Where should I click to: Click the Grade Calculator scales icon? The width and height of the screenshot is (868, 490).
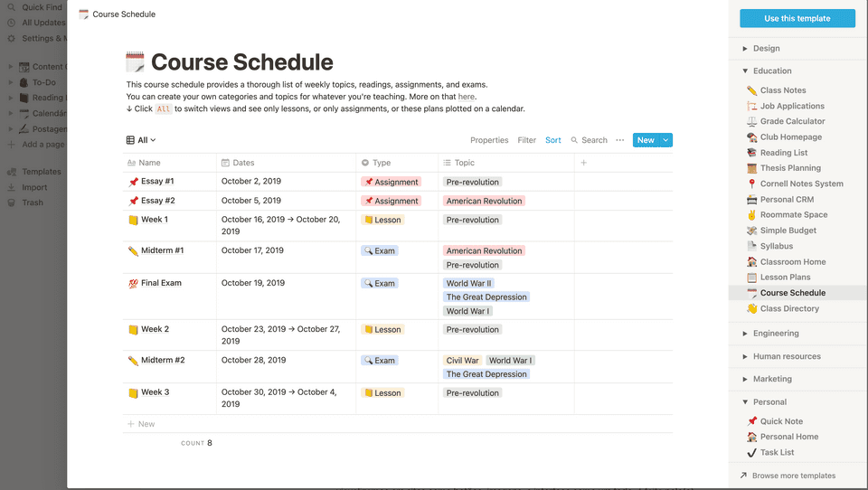[x=751, y=121]
